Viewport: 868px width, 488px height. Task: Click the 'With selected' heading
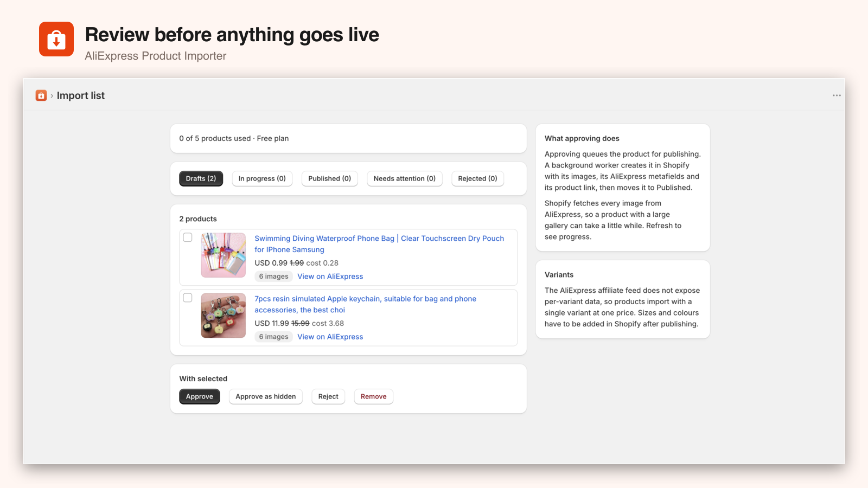pos(203,378)
